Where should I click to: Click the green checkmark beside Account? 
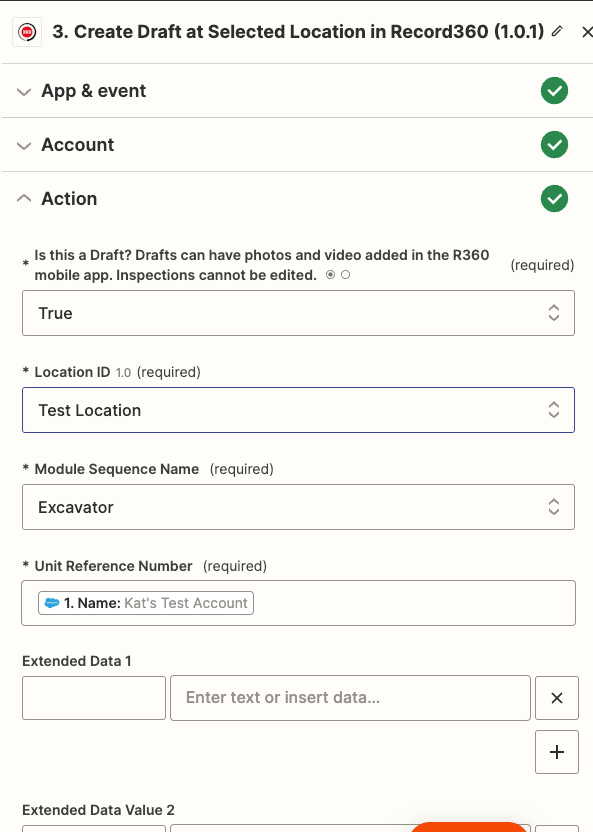click(554, 144)
